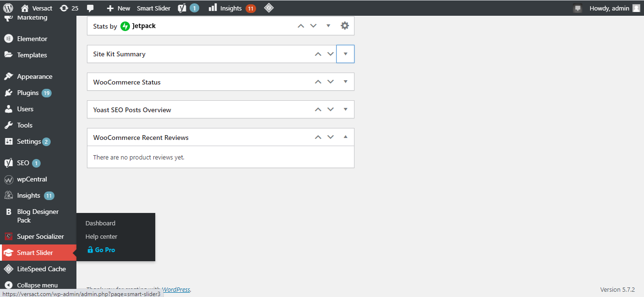644x297 pixels.
Task: Move Stats by Jetpack panel up
Action: [301, 26]
